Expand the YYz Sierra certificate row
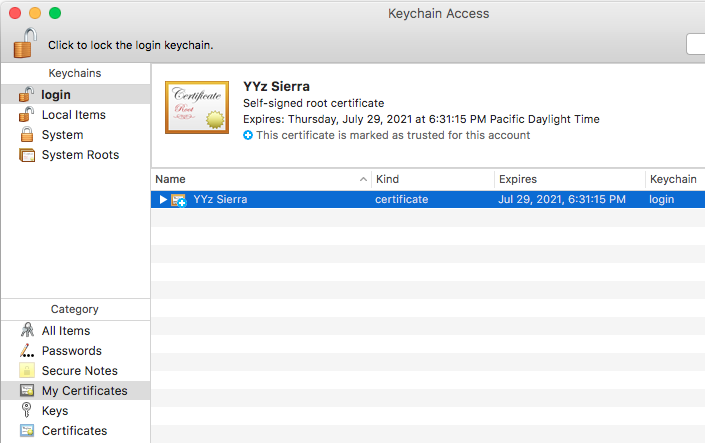This screenshot has width=705, height=443. tap(163, 199)
